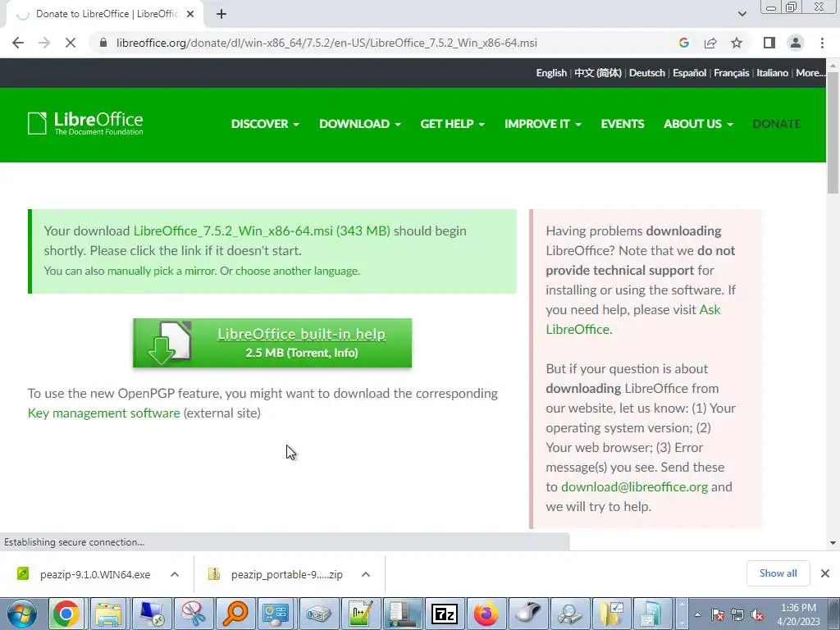Screen dimensions: 840x630
Task: Switch language to Français
Action: (x=731, y=73)
